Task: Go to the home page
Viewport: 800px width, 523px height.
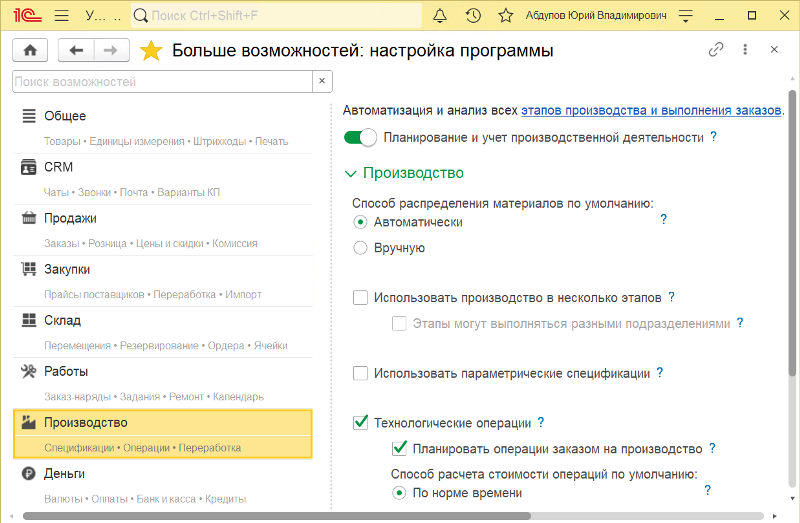Action: (30, 50)
